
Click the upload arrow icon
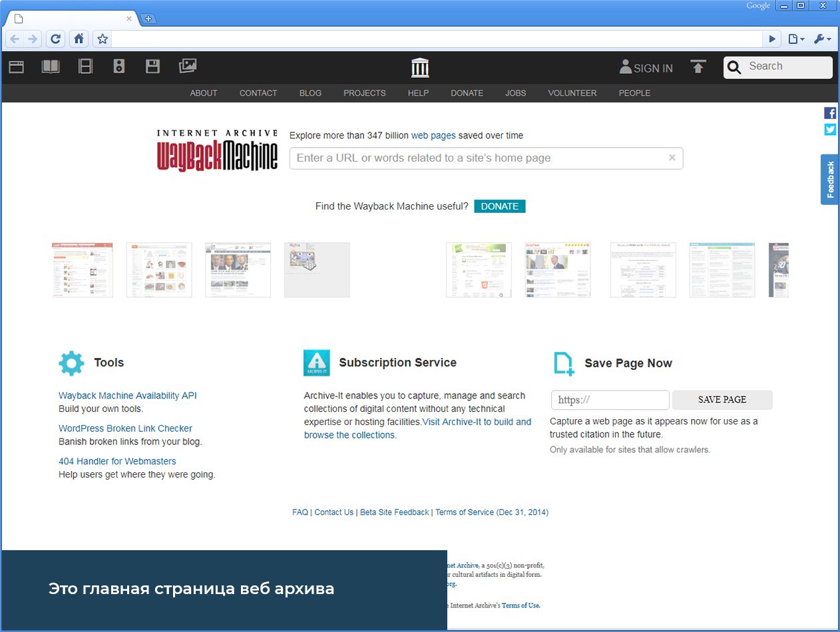pos(698,67)
